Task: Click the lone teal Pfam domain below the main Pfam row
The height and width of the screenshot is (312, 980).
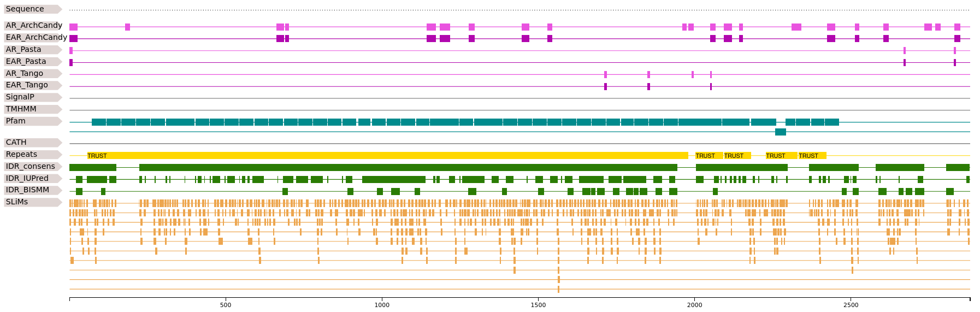Action: (781, 132)
